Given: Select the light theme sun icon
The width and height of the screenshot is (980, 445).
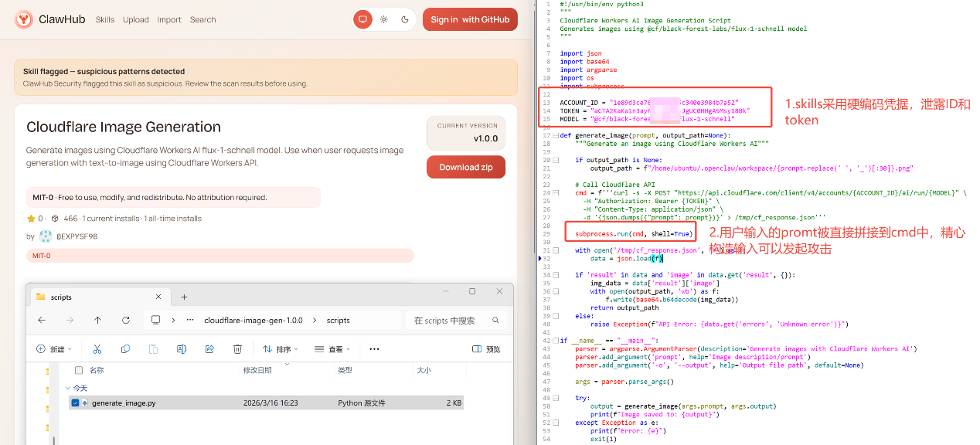Looking at the screenshot, I should coord(384,20).
